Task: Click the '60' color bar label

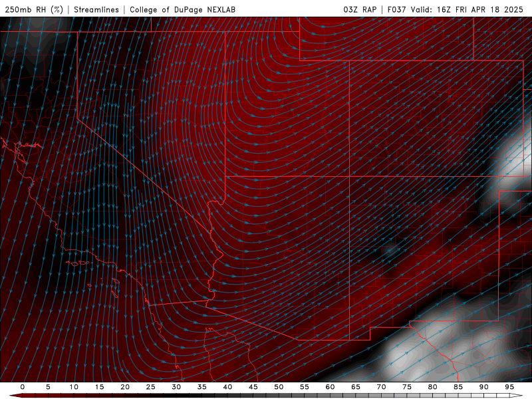Action: tap(330, 387)
